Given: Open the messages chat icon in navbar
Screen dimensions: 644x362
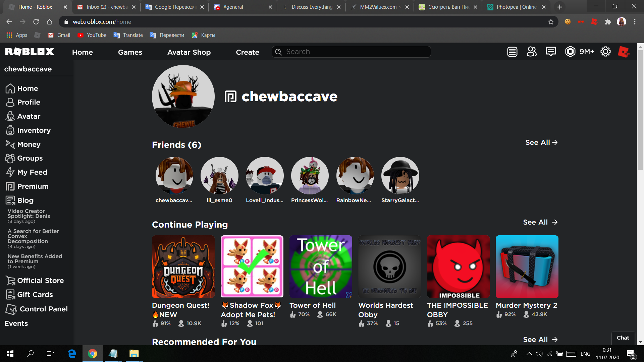Looking at the screenshot, I should [551, 52].
